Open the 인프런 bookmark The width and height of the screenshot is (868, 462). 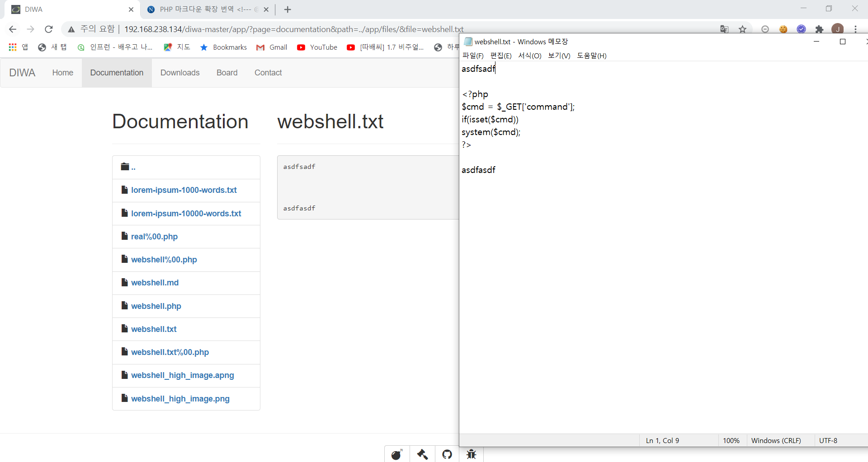tap(115, 47)
